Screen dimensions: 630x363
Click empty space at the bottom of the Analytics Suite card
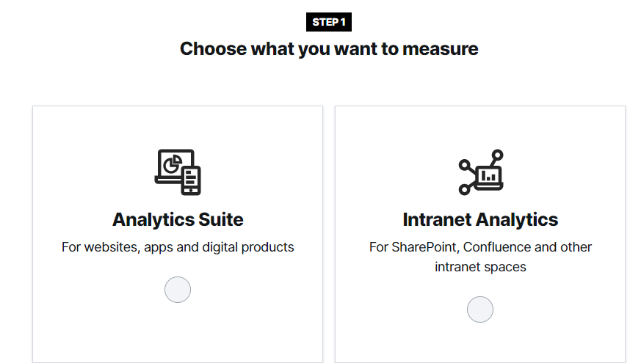[178, 338]
